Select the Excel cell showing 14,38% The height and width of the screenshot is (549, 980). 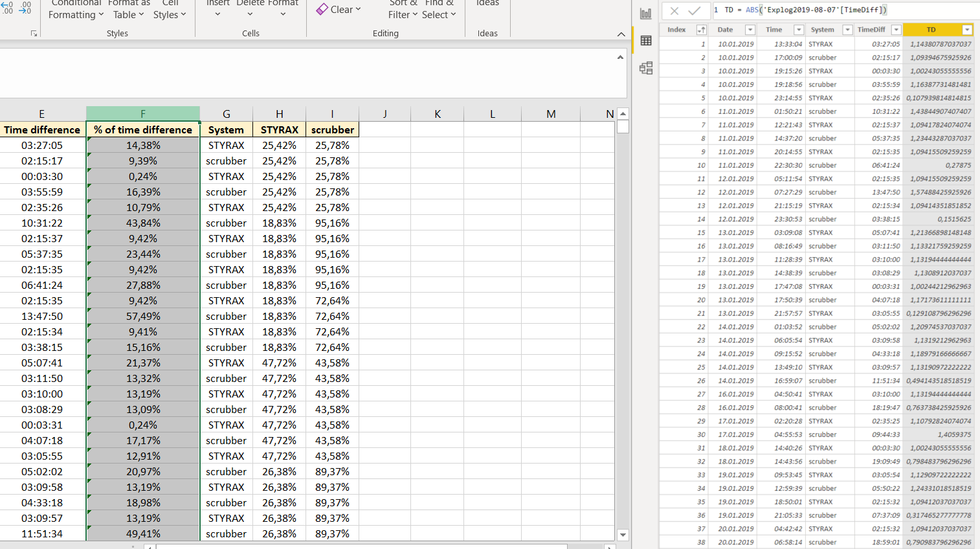point(143,145)
